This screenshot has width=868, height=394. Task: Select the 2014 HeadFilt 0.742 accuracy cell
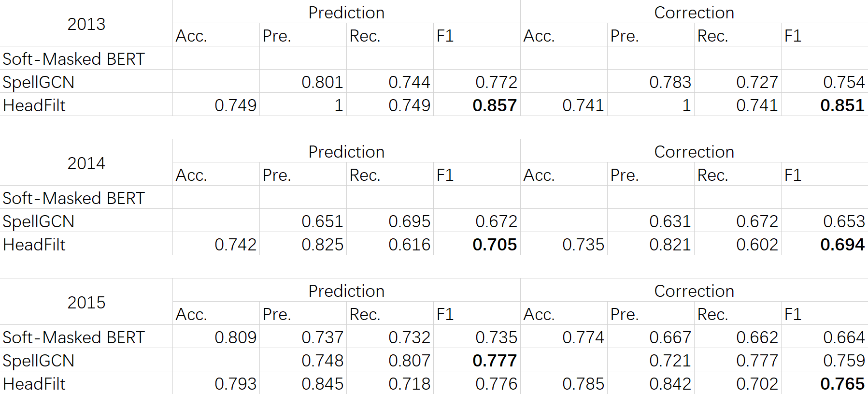click(x=216, y=244)
